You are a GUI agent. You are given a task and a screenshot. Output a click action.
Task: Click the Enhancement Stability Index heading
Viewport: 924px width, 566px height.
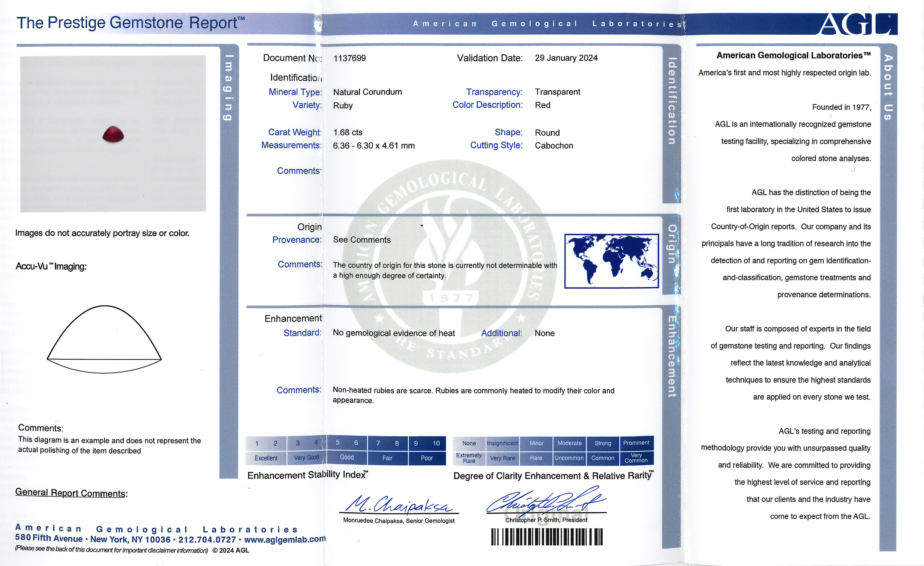[x=308, y=475]
